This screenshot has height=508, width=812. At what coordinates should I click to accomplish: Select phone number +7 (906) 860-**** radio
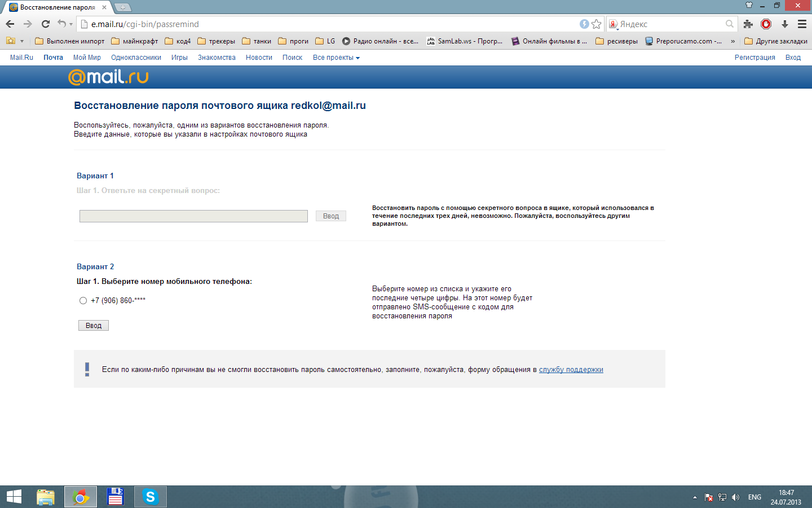(x=83, y=300)
